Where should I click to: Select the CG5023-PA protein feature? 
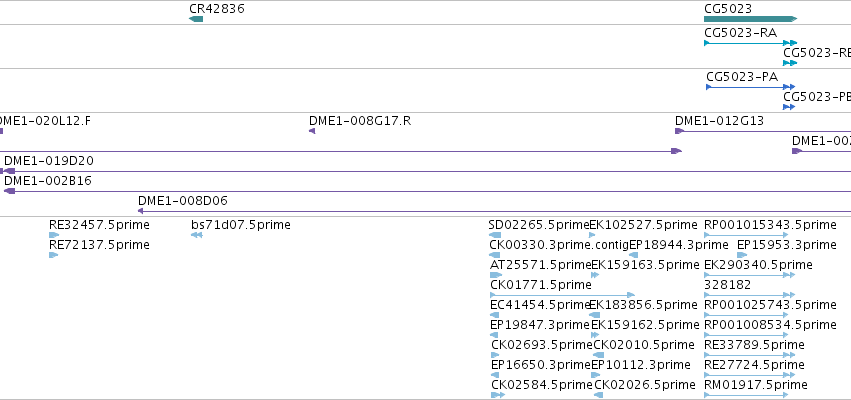tap(751, 87)
